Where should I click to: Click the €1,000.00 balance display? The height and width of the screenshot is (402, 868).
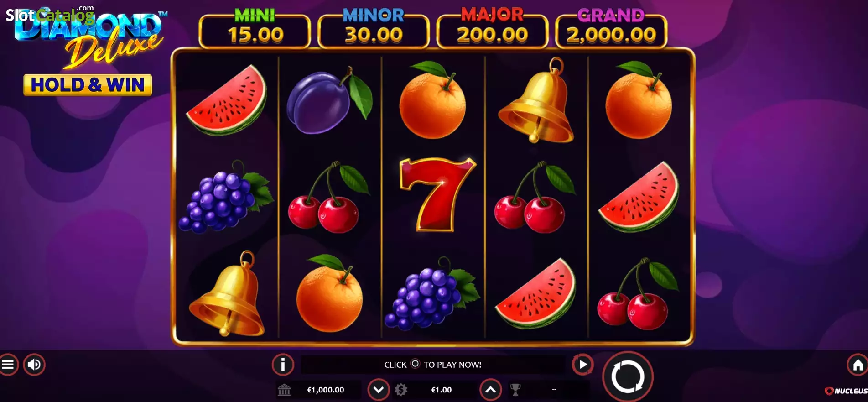326,390
